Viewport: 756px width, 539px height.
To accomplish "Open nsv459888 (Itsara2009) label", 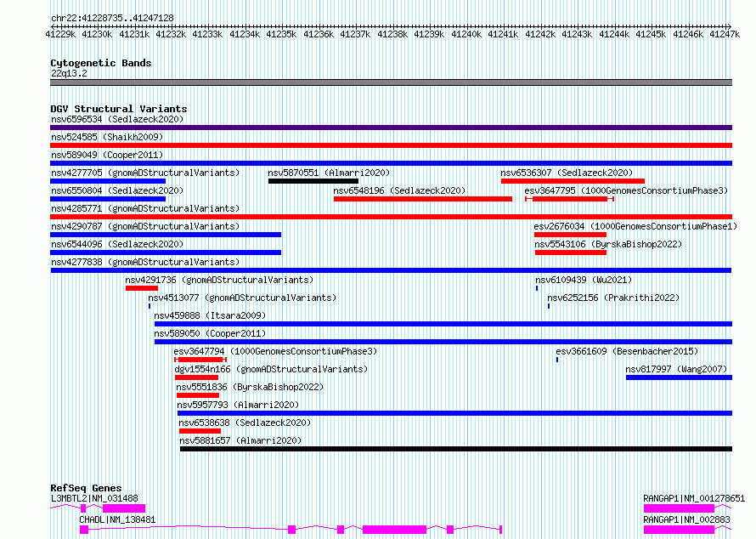I will [210, 315].
